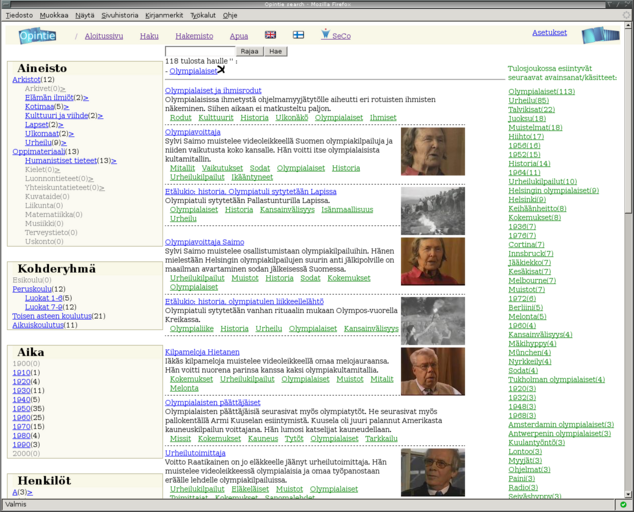Open result Kilpameloja Hietanen

pos(202,352)
